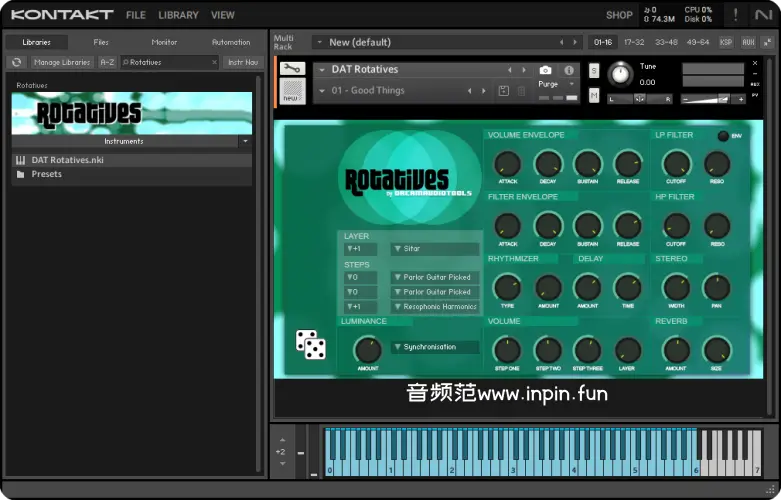Click the Manage Libraries button
781x500 pixels.
pos(62,62)
